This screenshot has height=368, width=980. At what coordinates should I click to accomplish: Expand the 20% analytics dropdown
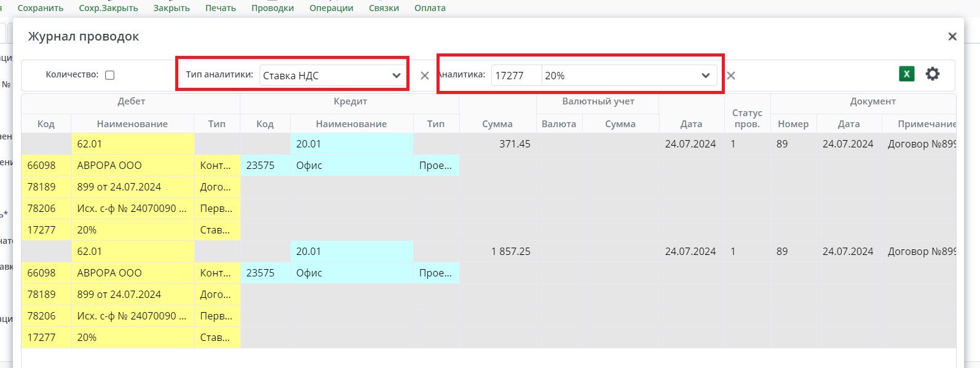coord(705,76)
